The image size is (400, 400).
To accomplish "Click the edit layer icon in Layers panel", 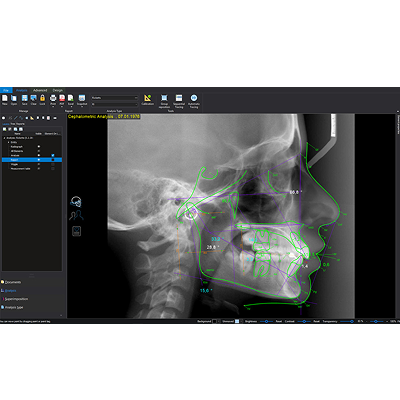I will point(10,129).
